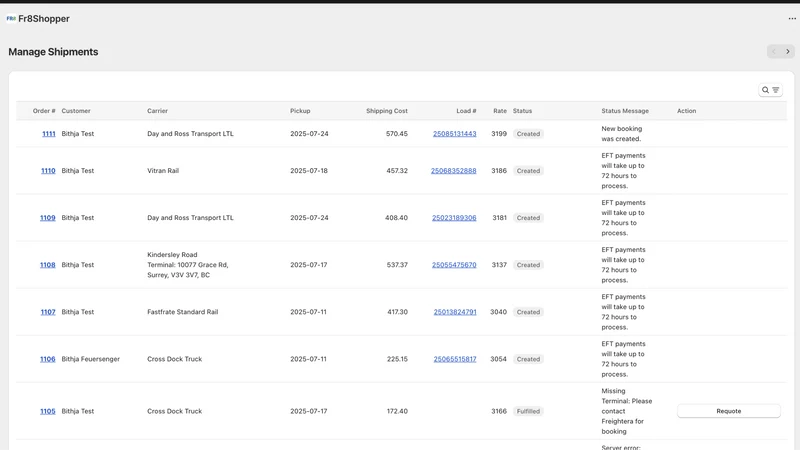This screenshot has height=450, width=800.
Task: Open order 1108 link
Action: [48, 265]
